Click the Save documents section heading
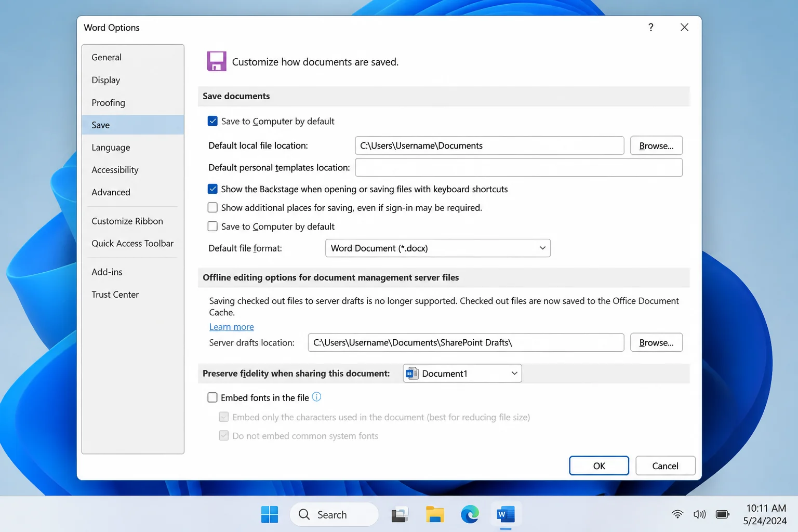798x532 pixels. [236, 96]
